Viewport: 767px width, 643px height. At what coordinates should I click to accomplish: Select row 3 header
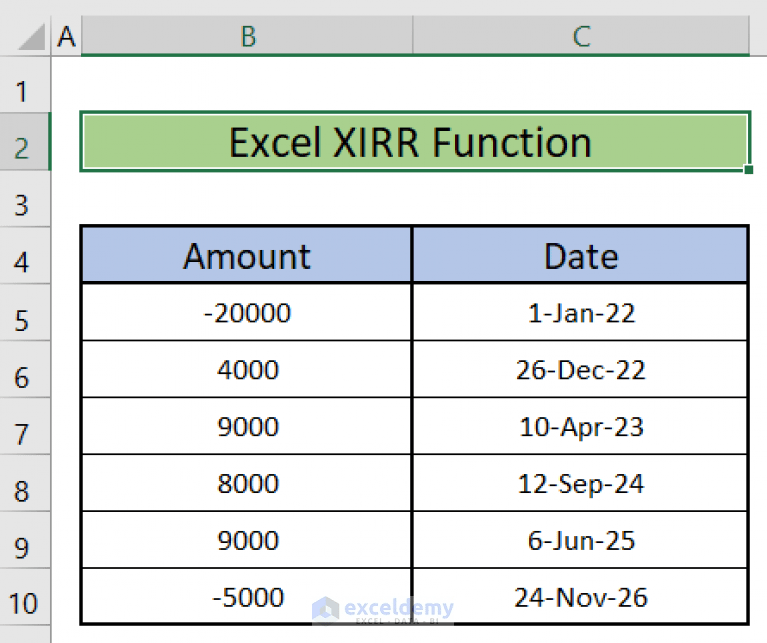pyautogui.click(x=25, y=199)
